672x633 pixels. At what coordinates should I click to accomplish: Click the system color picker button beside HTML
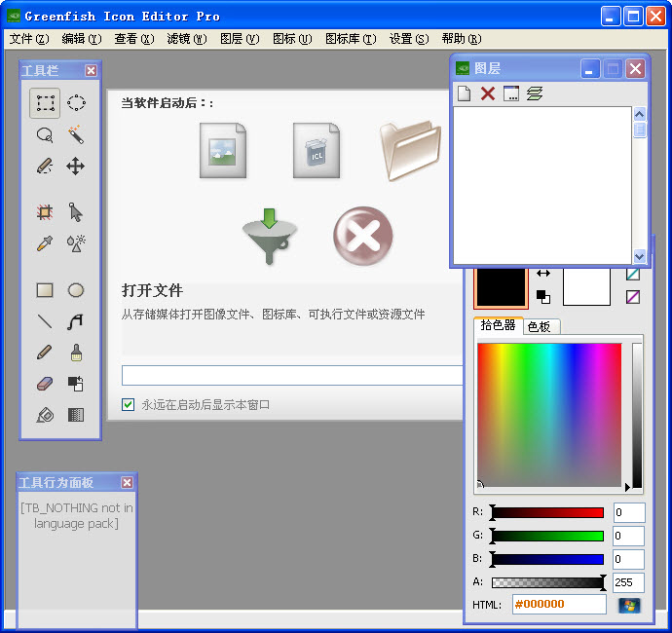pos(629,606)
